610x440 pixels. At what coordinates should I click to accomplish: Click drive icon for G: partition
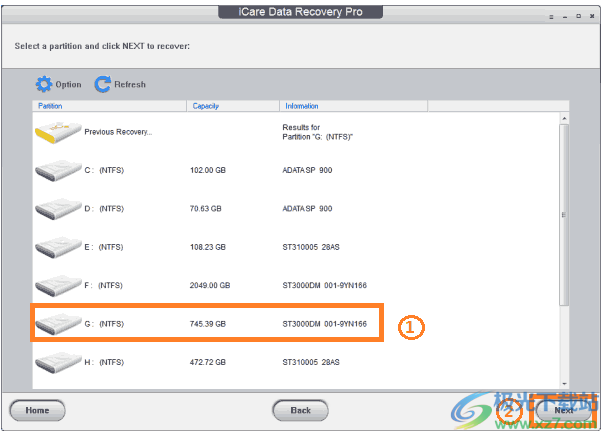pos(58,324)
